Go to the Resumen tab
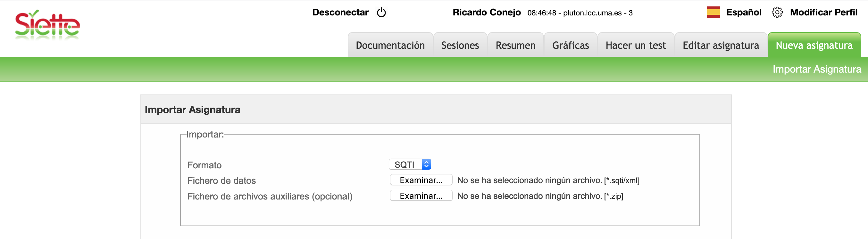This screenshot has width=868, height=239. 515,45
